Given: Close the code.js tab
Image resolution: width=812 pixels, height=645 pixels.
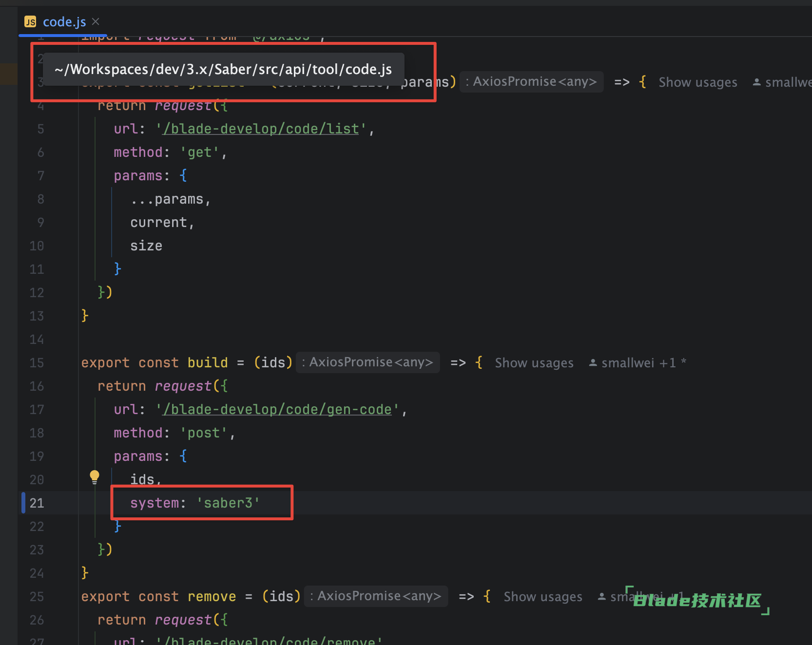Looking at the screenshot, I should pos(96,21).
